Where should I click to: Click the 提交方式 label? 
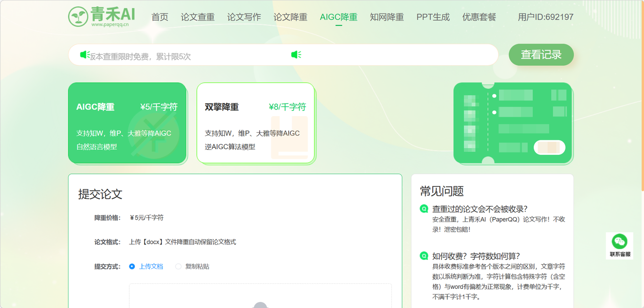coord(108,266)
